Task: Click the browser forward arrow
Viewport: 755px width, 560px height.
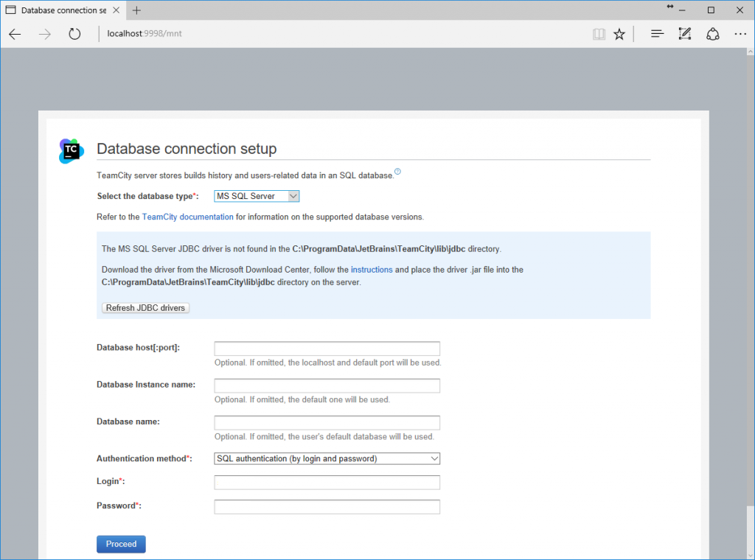Action: [45, 34]
